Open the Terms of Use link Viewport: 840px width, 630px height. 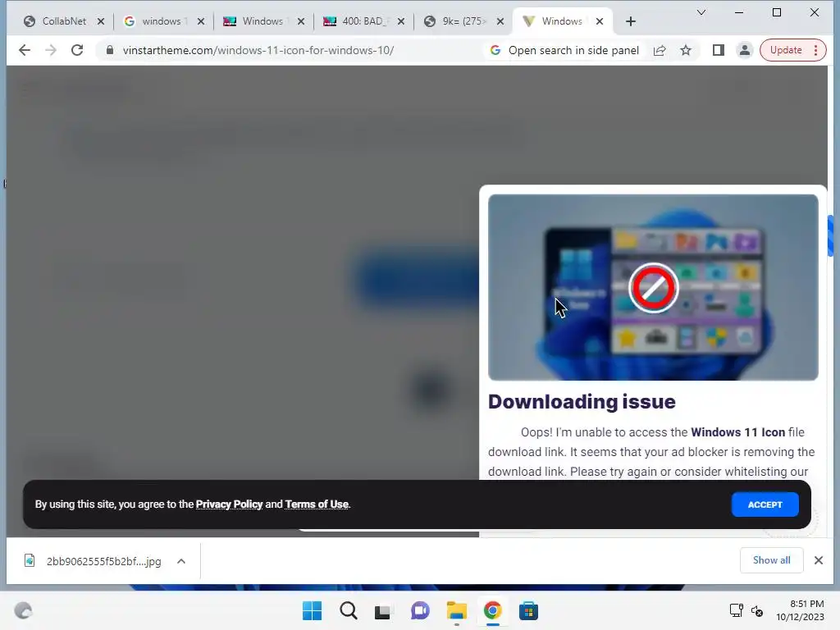[317, 504]
